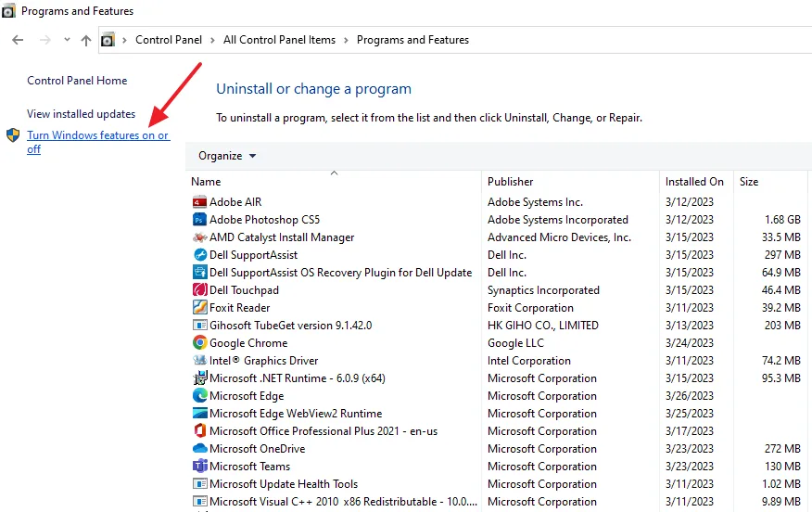812x512 pixels.
Task: Click the Google Chrome icon
Action: [200, 343]
